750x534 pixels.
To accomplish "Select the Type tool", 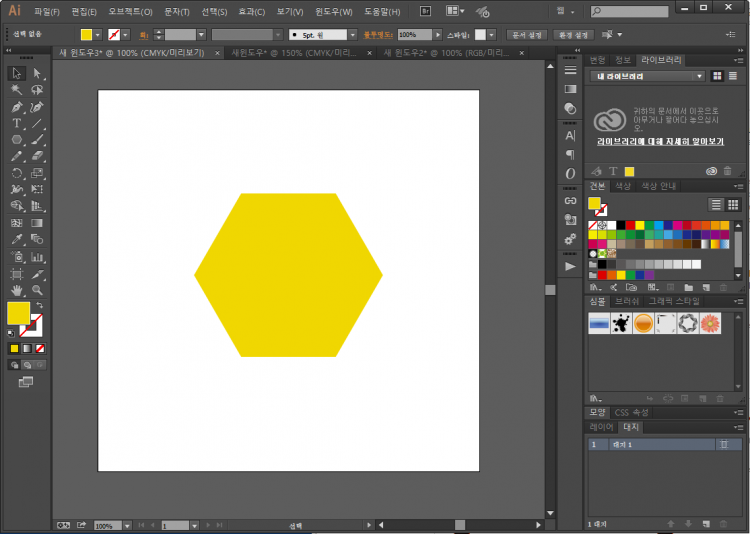I will click(17, 123).
